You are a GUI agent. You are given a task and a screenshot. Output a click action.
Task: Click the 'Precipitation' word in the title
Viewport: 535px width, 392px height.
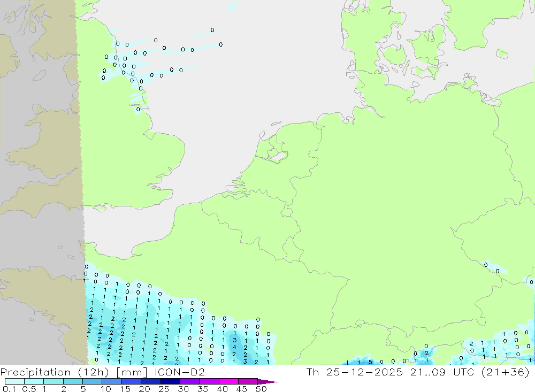(35, 372)
